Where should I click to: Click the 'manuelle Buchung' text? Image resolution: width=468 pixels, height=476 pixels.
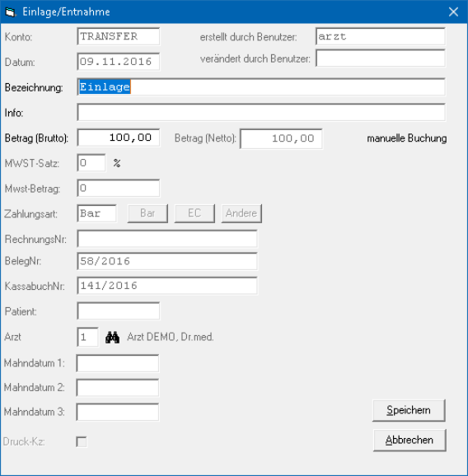click(x=407, y=138)
